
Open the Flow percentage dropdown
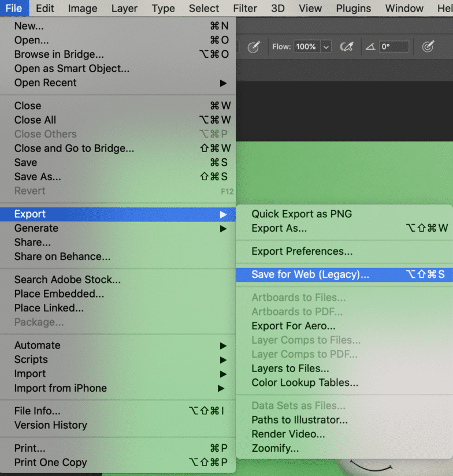pos(325,47)
